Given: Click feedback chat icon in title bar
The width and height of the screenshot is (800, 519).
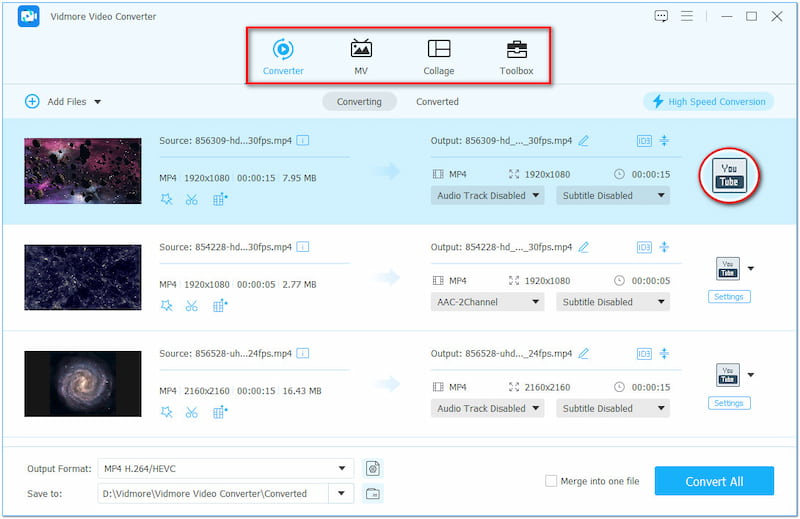Looking at the screenshot, I should (x=661, y=16).
